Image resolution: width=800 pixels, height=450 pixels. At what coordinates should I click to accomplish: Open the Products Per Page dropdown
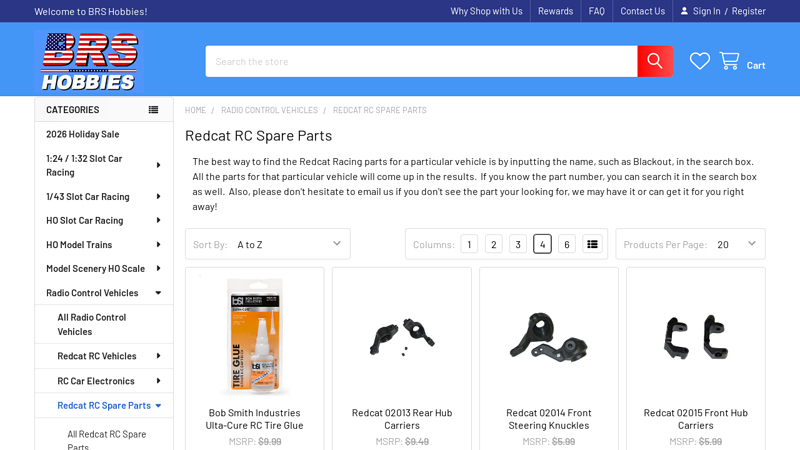click(x=690, y=244)
